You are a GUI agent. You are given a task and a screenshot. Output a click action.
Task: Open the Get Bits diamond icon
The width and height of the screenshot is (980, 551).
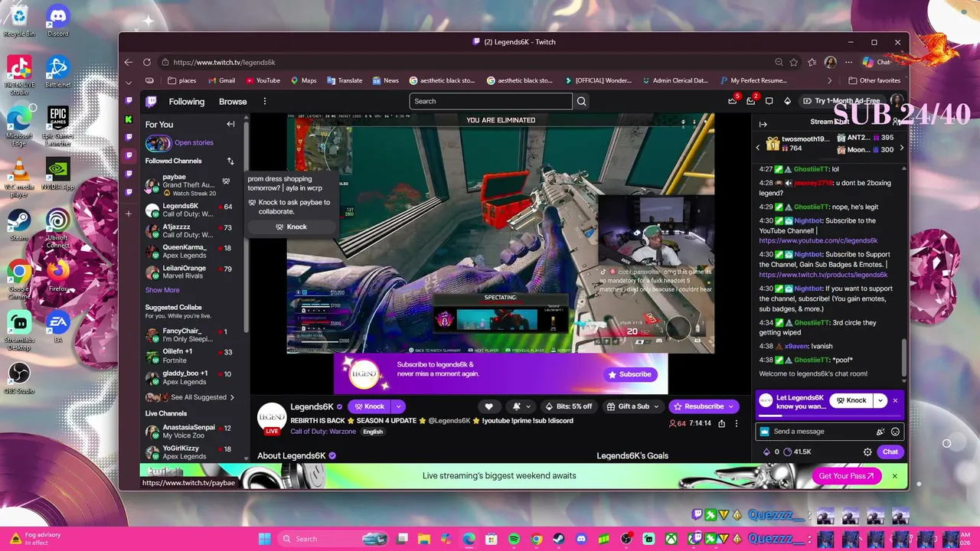pyautogui.click(x=787, y=101)
